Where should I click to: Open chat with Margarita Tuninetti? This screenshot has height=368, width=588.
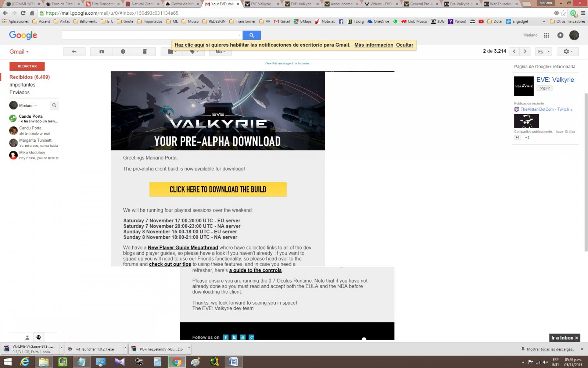[x=34, y=143]
